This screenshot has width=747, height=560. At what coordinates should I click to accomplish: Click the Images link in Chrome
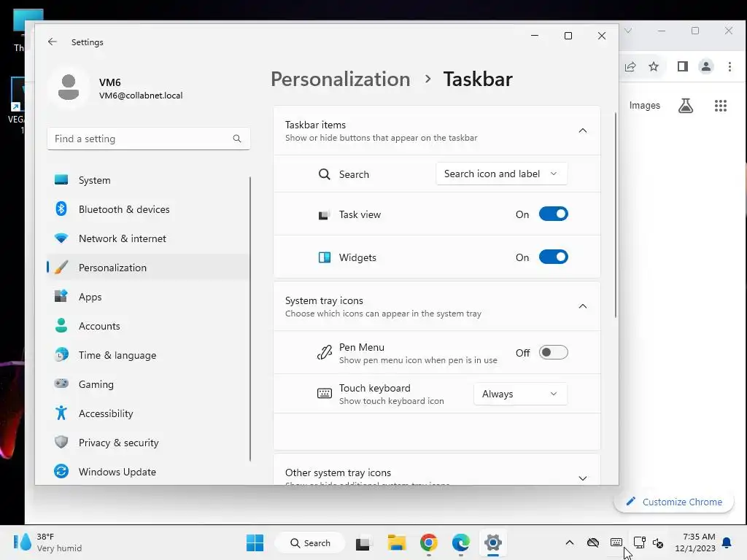tap(645, 106)
